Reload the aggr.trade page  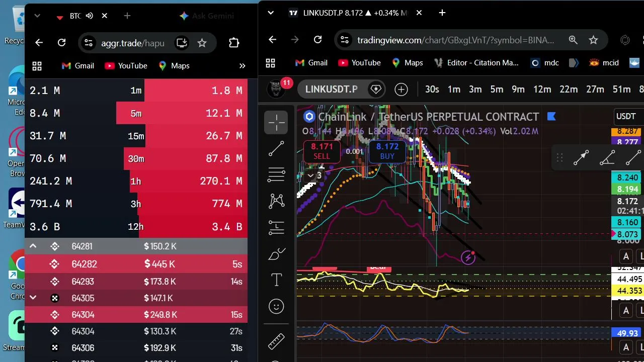pos(61,43)
